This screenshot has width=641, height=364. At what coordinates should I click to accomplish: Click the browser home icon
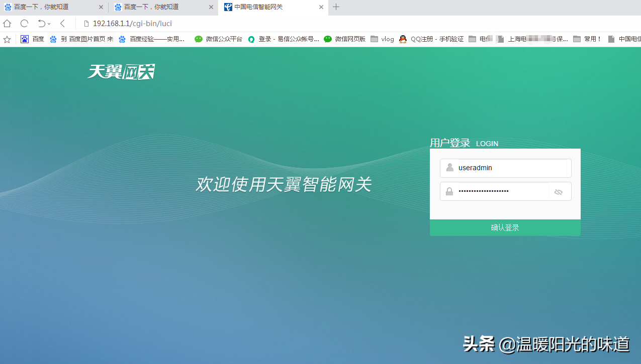click(x=7, y=24)
